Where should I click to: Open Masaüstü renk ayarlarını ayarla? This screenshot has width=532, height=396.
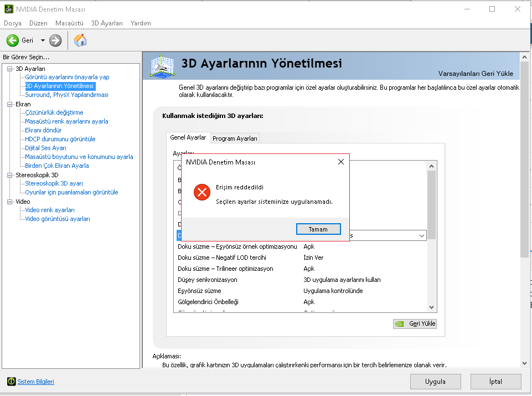[66, 121]
